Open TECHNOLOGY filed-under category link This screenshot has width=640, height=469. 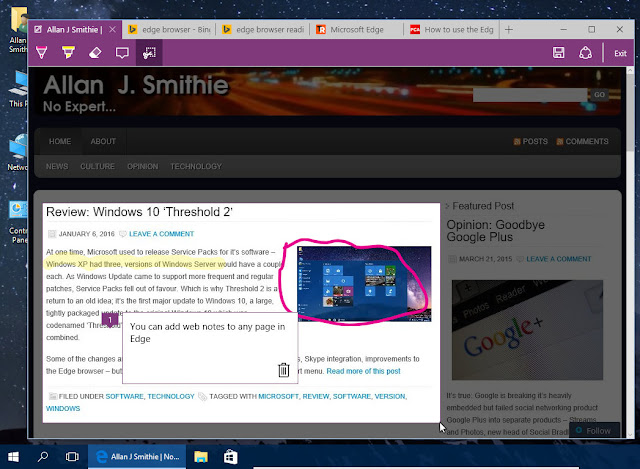(171, 396)
